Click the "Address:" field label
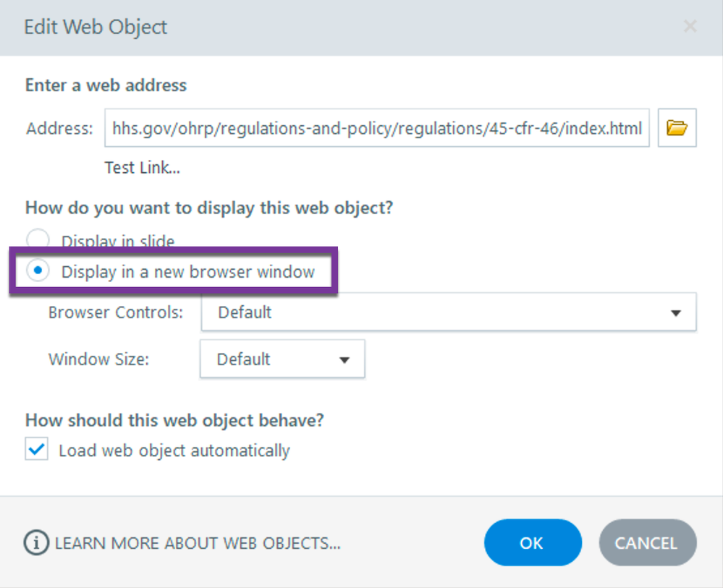723x588 pixels. point(59,129)
